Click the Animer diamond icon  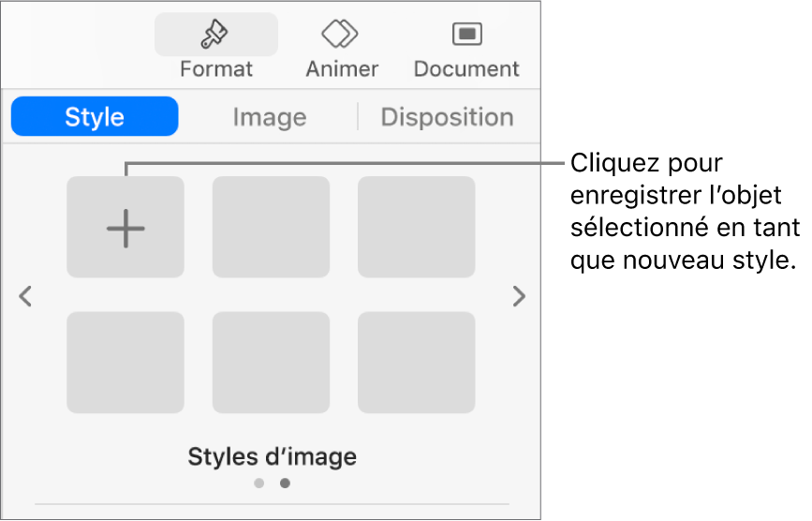[x=341, y=35]
